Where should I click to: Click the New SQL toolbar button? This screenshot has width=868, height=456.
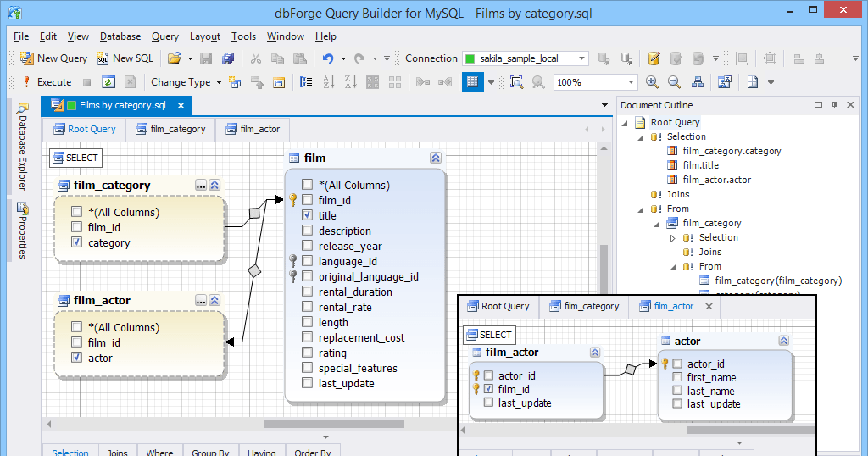tap(125, 58)
